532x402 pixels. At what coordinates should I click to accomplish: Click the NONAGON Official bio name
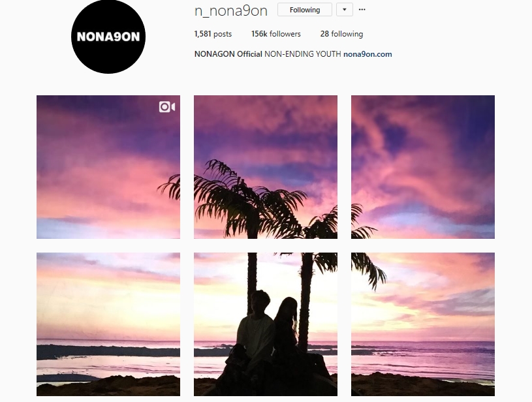[228, 54]
